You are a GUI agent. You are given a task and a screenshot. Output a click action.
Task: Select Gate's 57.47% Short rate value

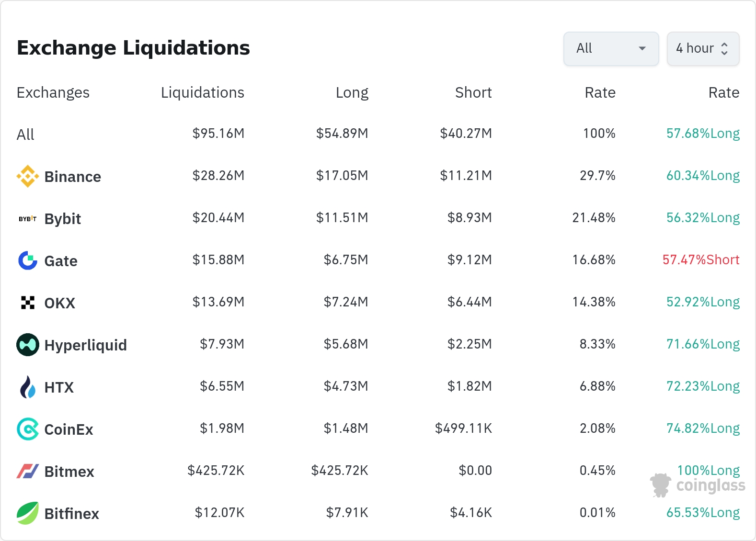point(700,260)
